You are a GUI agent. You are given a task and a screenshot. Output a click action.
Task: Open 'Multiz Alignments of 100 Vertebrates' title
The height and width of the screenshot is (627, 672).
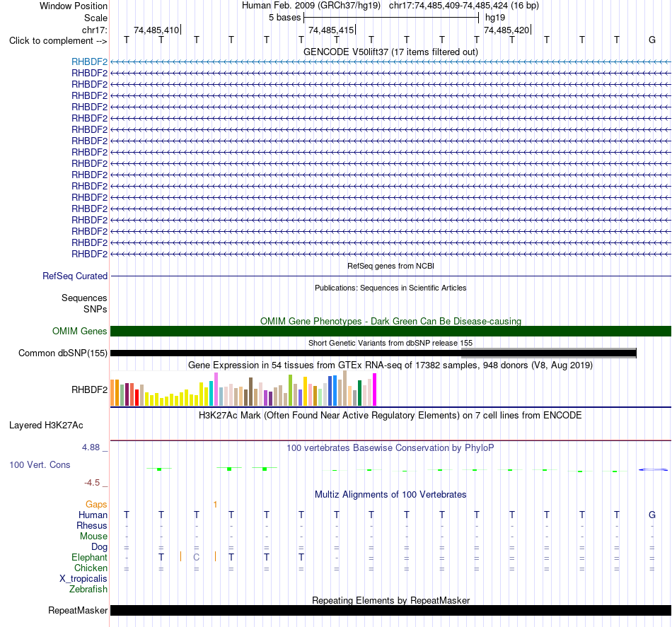click(x=390, y=495)
